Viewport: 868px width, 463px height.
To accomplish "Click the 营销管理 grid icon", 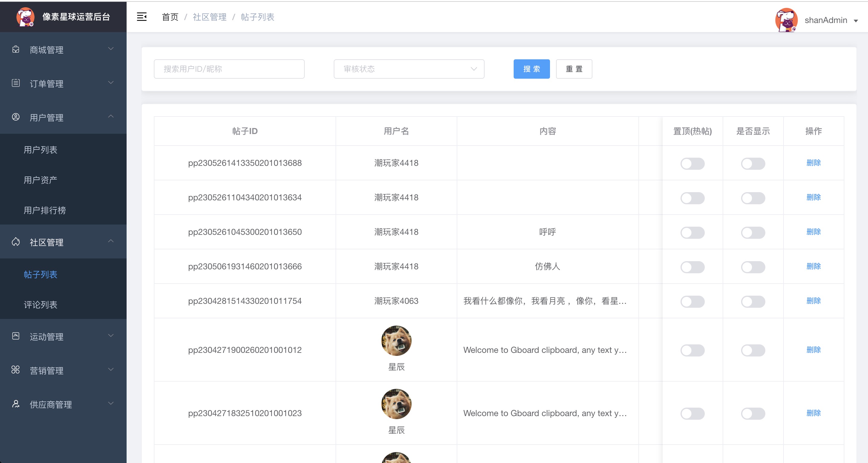I will pos(15,370).
